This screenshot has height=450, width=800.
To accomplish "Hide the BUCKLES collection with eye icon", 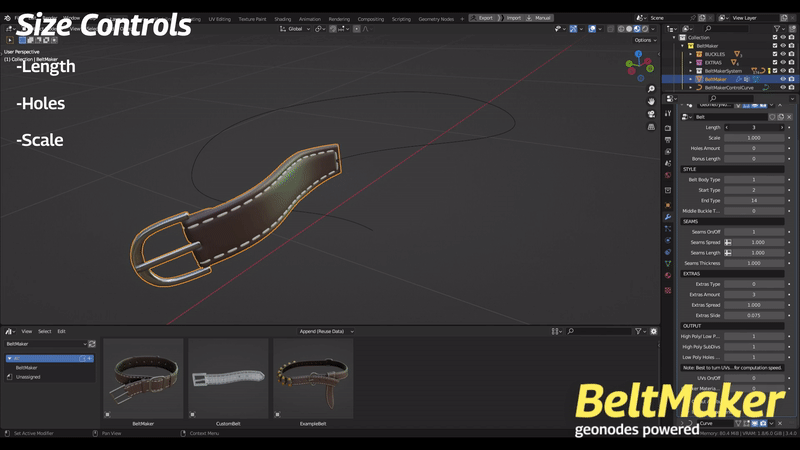I will pyautogui.click(x=783, y=54).
